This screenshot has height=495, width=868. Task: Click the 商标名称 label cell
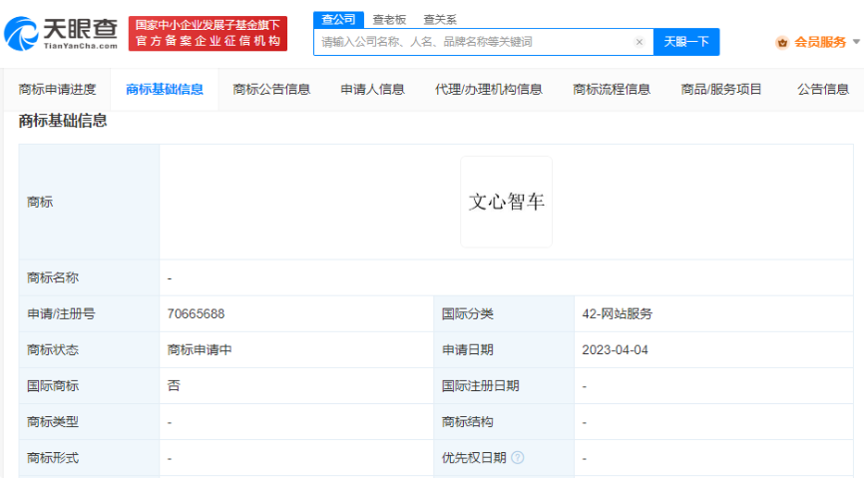[89, 278]
